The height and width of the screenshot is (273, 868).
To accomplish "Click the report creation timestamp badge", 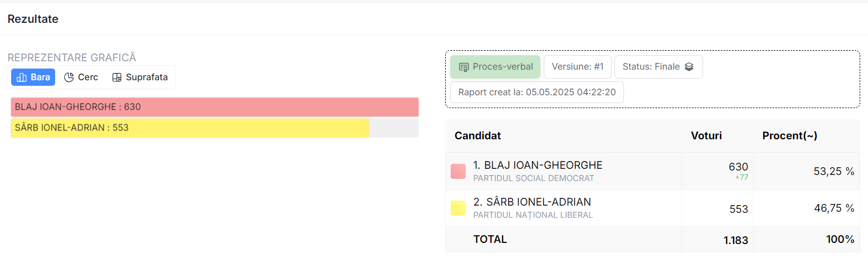I will (537, 92).
